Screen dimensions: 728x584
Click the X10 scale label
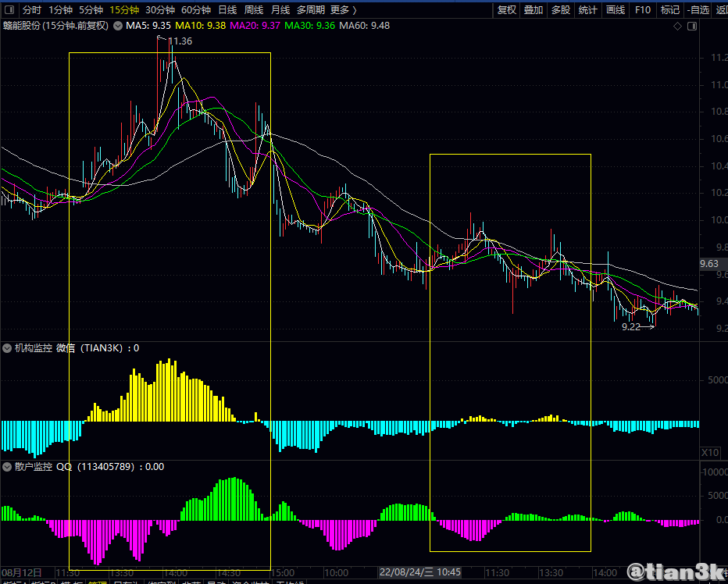coord(710,453)
